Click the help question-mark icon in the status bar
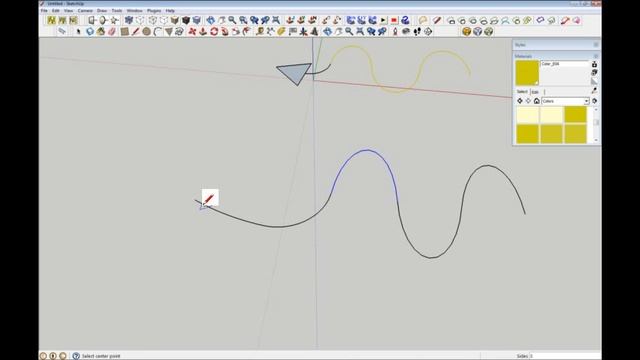Image resolution: width=640 pixels, height=360 pixels. (76, 356)
